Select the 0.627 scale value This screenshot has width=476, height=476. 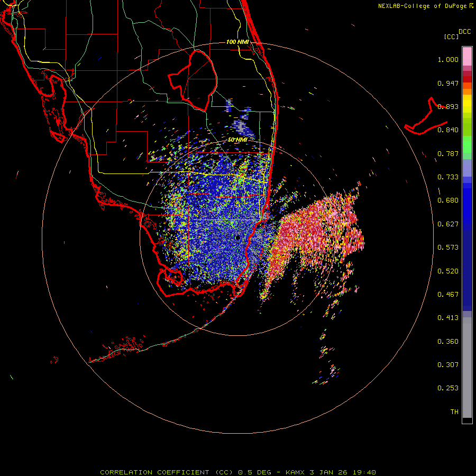[x=448, y=224]
